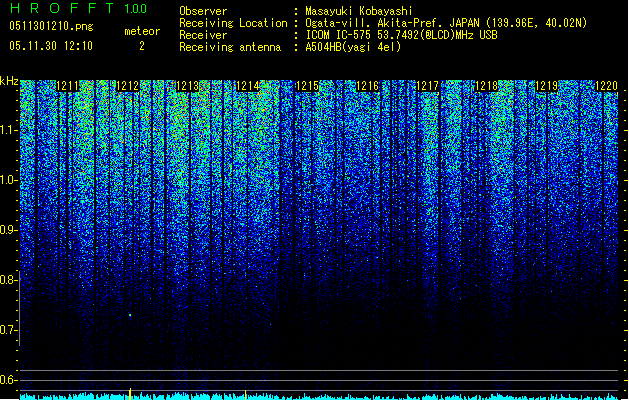Click the meteor label
Screen dimensions: 629x400
point(142,31)
